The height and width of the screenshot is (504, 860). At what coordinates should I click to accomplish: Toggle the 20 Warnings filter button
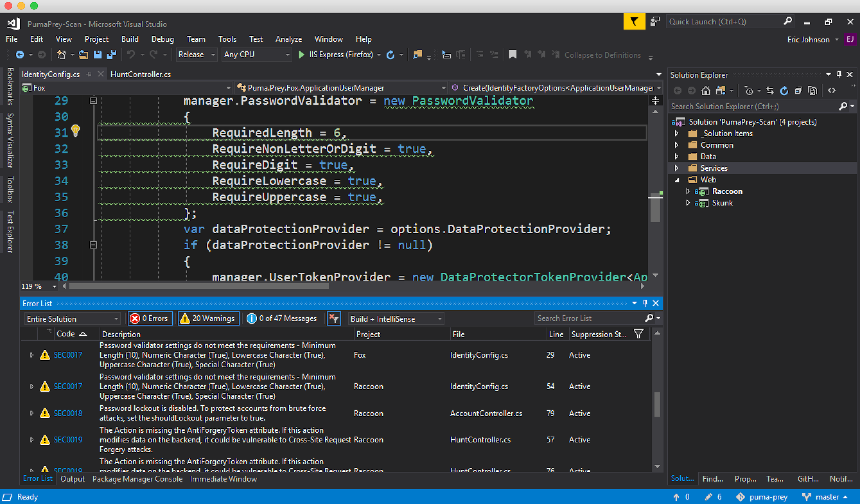(208, 318)
